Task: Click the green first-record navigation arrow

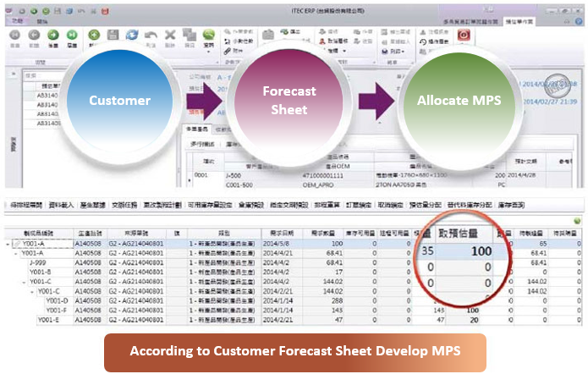Action: pyautogui.click(x=16, y=36)
